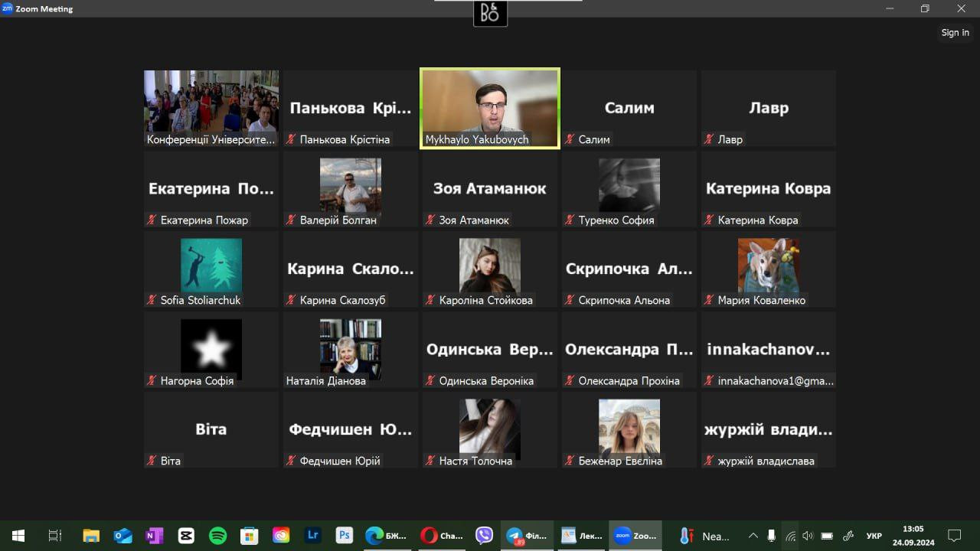Screen dimensions: 980x551
Task: Open the Viber taskbar icon
Action: (x=484, y=536)
